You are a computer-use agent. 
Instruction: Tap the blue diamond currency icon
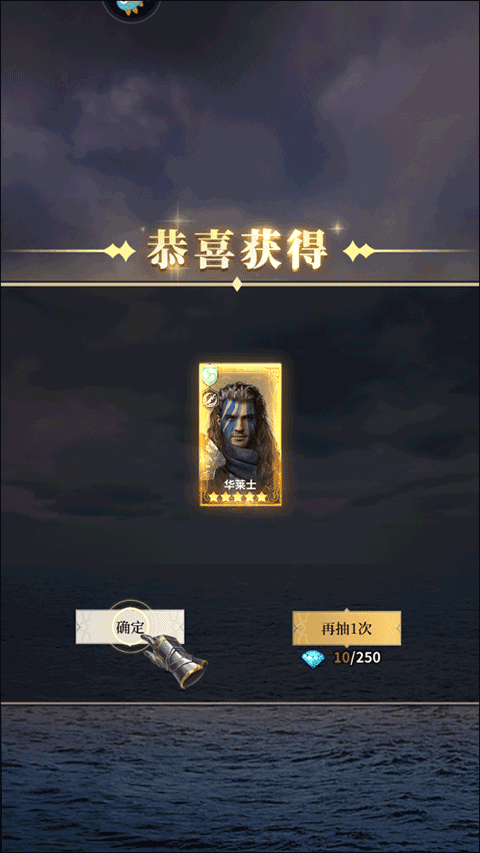point(313,658)
